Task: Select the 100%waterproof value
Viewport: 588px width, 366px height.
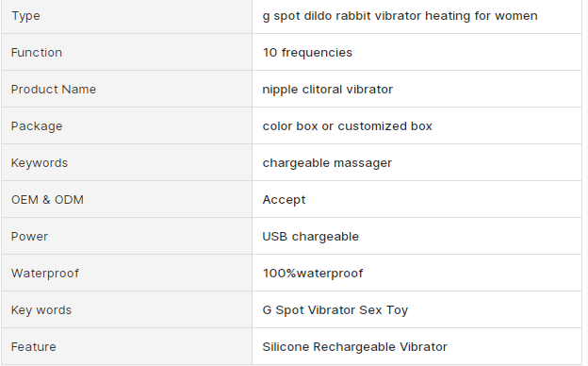Action: pos(313,274)
